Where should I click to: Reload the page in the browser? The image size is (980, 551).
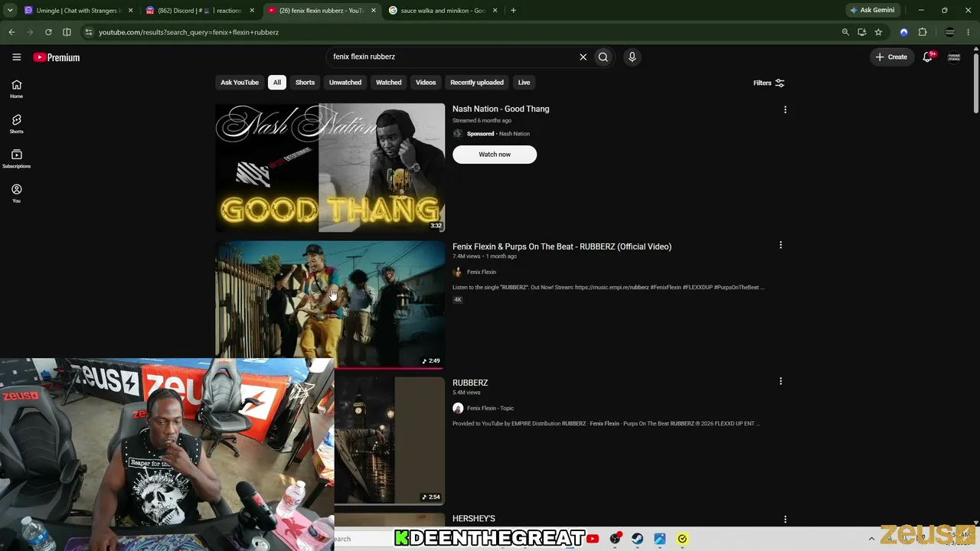coord(48,32)
